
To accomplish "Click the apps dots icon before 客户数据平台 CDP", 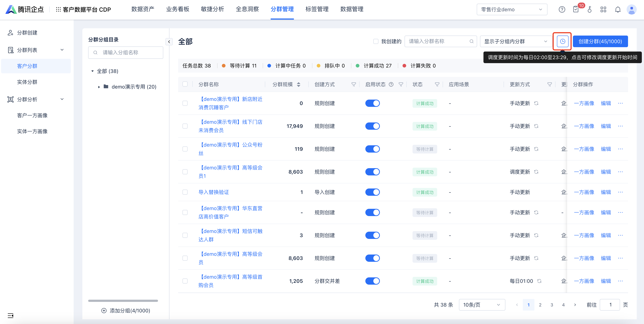I will click(58, 9).
